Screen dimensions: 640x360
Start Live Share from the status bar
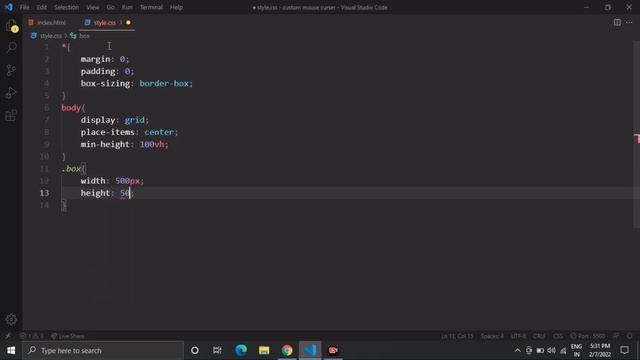coord(68,336)
